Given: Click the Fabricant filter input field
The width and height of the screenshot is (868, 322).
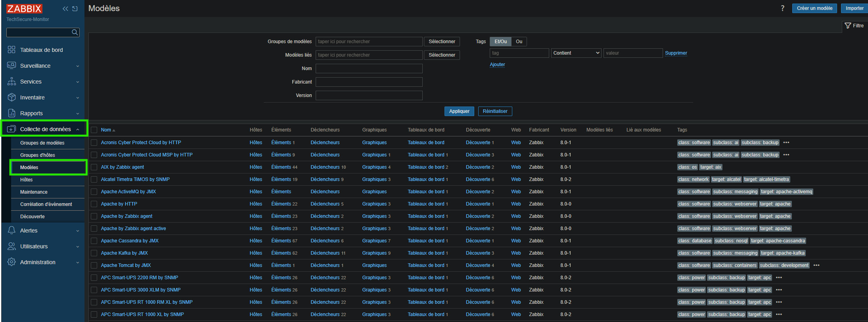Looking at the screenshot, I should [x=369, y=82].
